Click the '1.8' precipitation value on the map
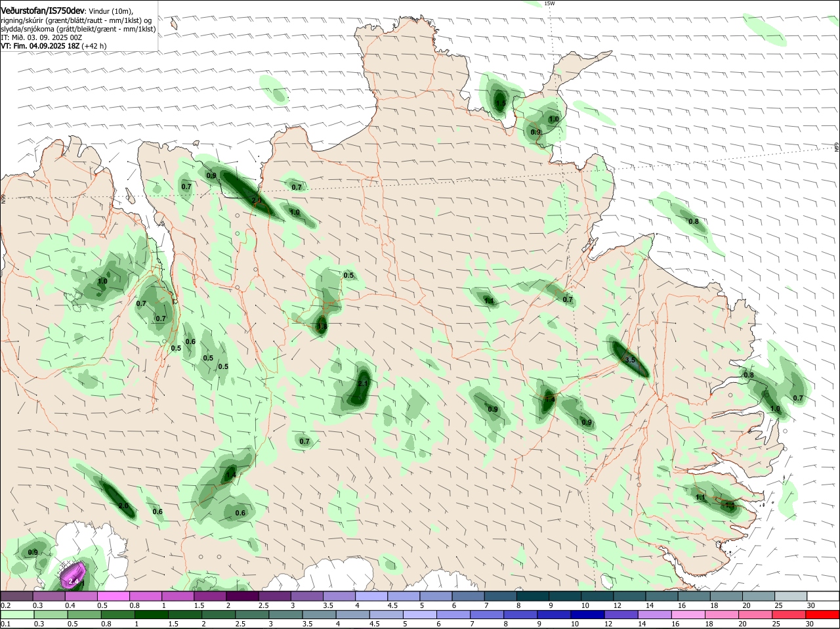Viewport: 840px width, 629px height. pos(322,326)
